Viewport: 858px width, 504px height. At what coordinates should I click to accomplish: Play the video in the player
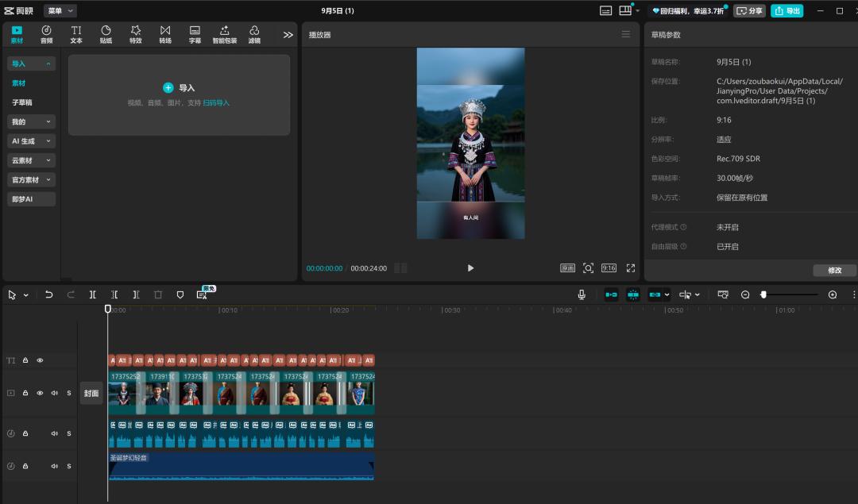click(470, 268)
